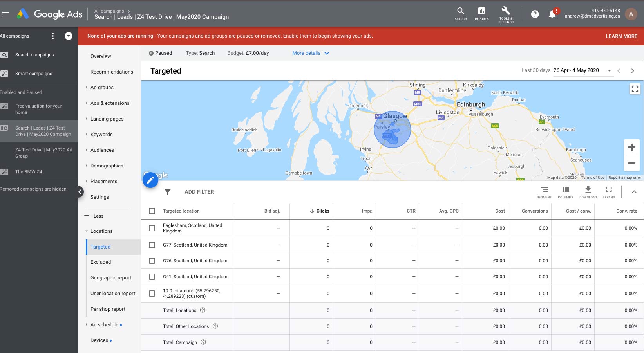This screenshot has height=353, width=644.
Task: Sort table by Clicks column
Action: pyautogui.click(x=319, y=211)
